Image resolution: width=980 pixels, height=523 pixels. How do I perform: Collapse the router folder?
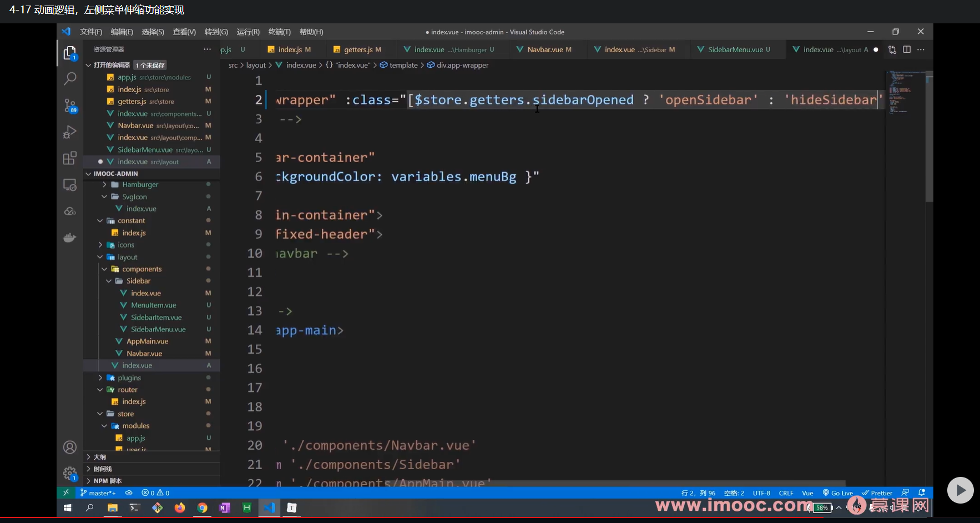pos(100,390)
